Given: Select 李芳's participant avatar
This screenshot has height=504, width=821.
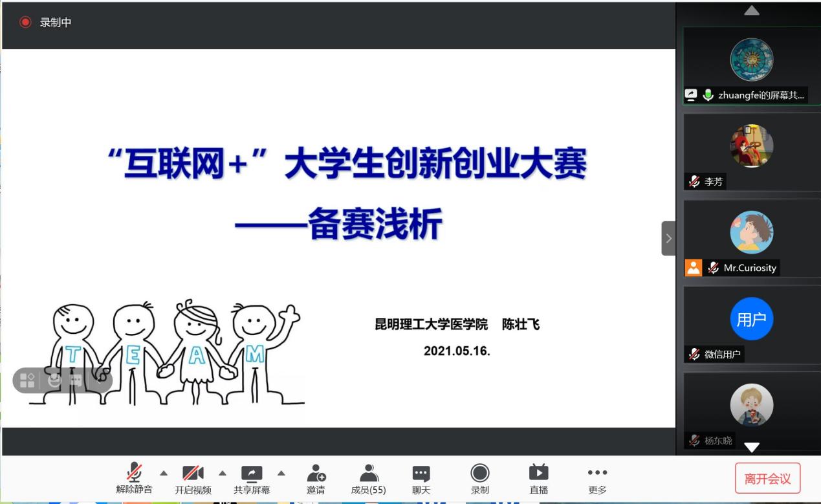Looking at the screenshot, I should [x=752, y=146].
